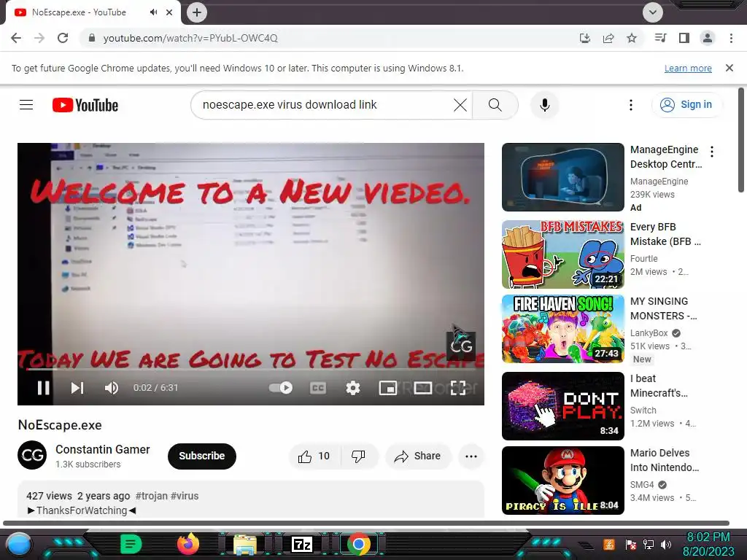Mute the video player volume

[x=111, y=388]
